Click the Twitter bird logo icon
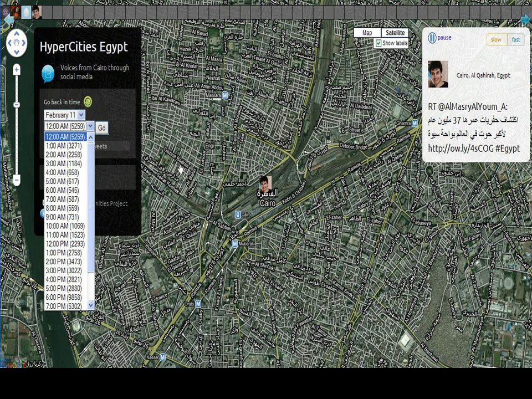 (x=48, y=73)
